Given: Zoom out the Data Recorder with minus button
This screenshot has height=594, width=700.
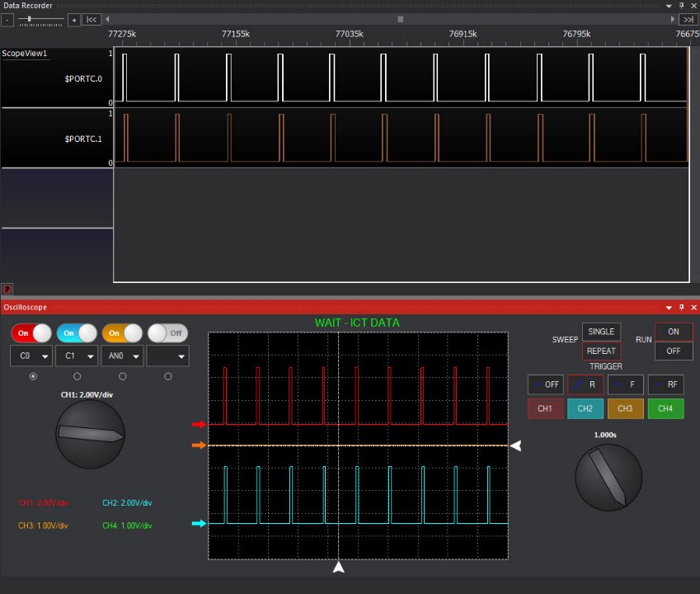Looking at the screenshot, I should tap(7, 20).
